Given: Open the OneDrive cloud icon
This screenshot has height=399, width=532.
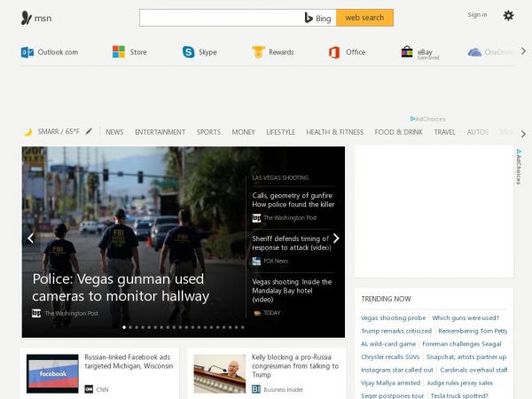Looking at the screenshot, I should click(474, 52).
